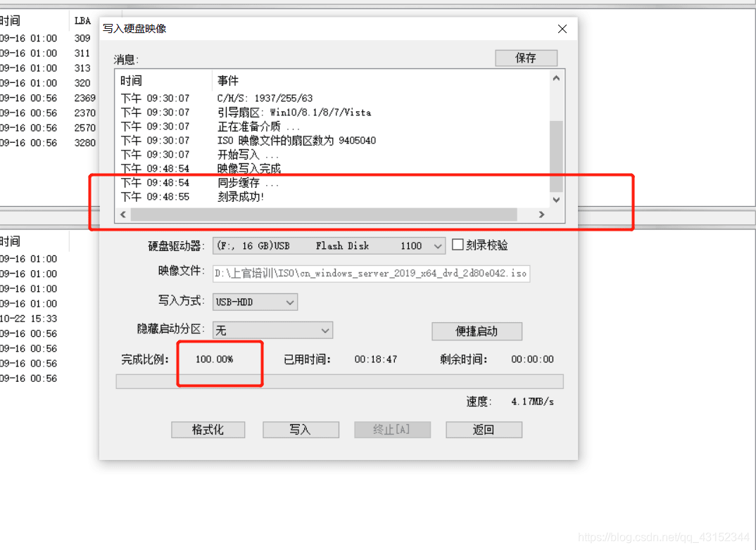The image size is (756, 550).
Task: Select log row ISO 映像文件的扇区数为 9405040
Action: point(333,140)
